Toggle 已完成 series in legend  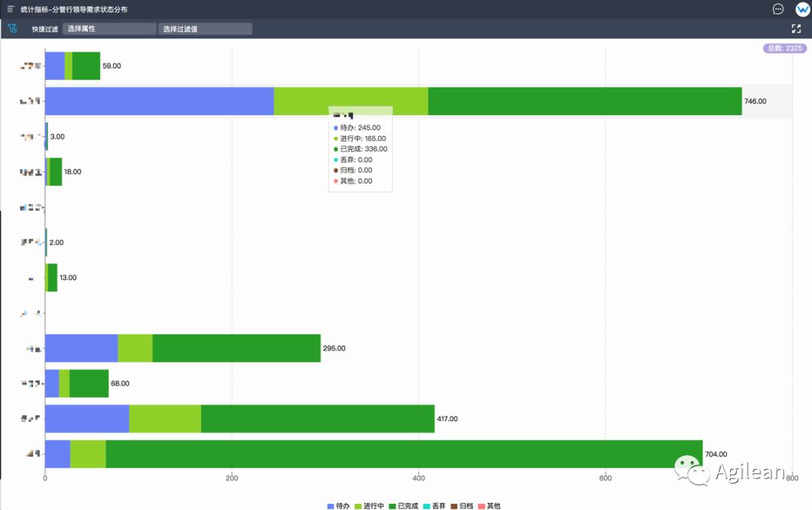tap(404, 505)
